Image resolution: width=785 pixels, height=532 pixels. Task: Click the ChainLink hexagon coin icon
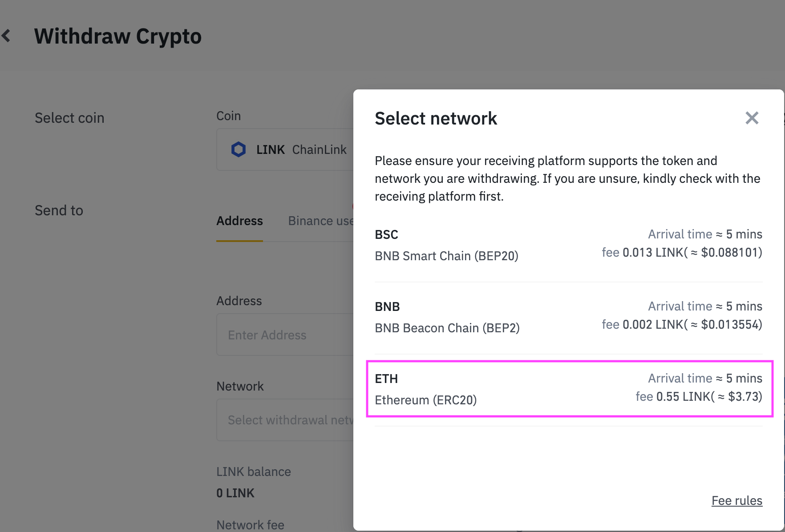point(239,149)
